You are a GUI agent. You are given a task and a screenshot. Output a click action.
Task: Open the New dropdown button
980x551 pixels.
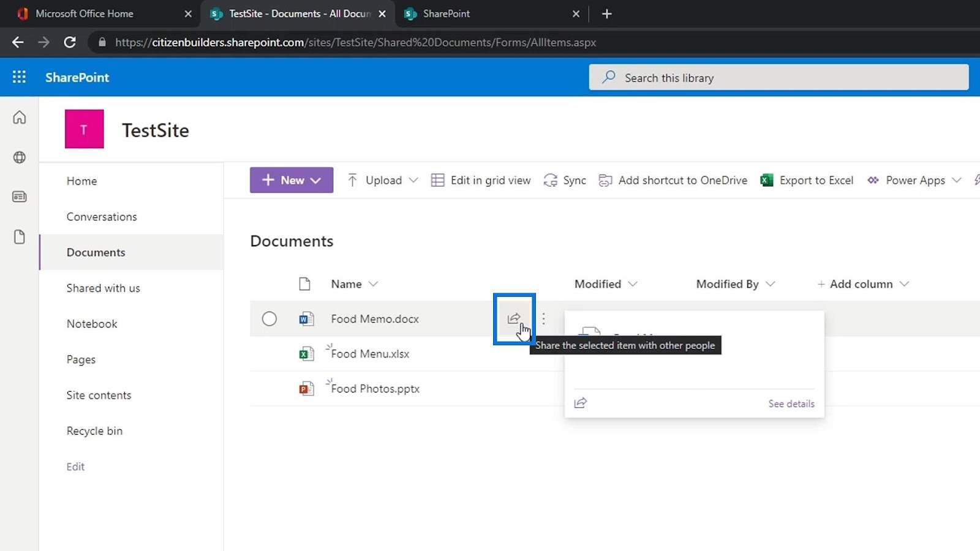292,180
